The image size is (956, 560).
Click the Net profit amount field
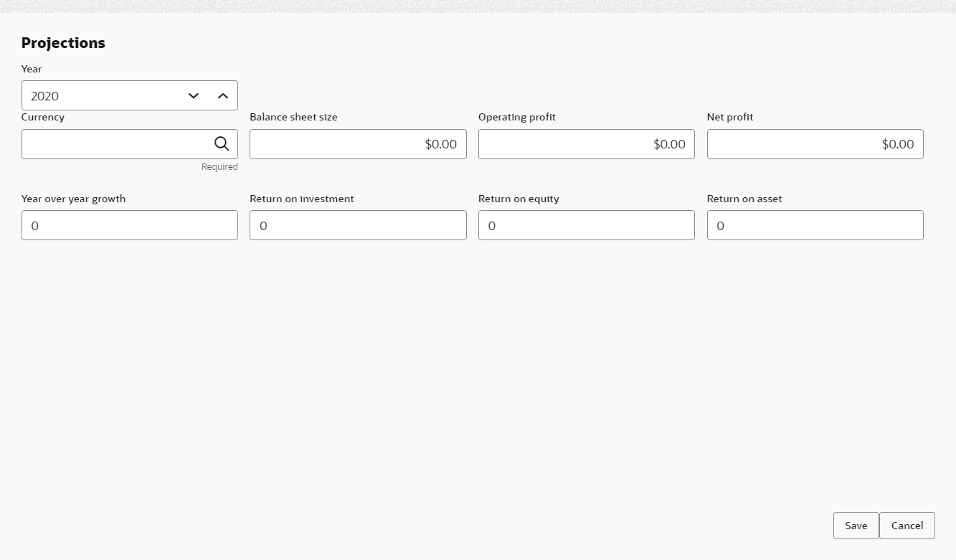(815, 144)
